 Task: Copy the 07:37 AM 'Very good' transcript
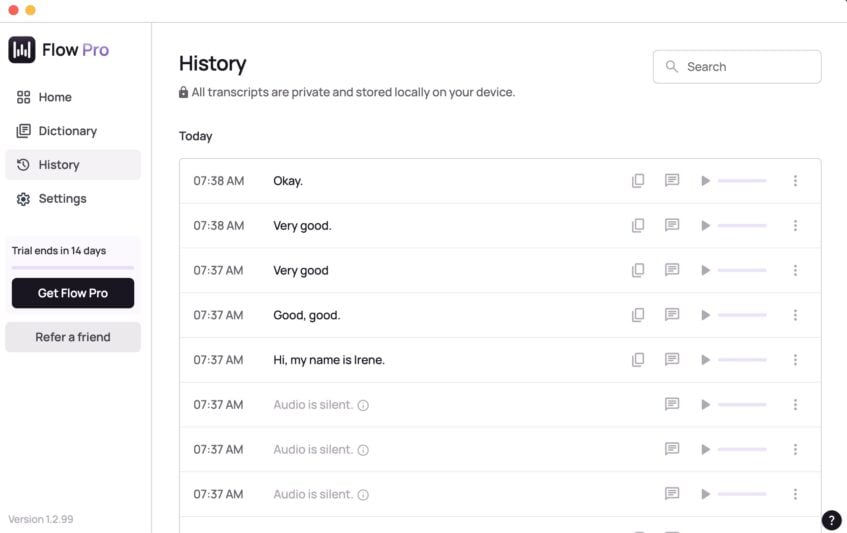(638, 270)
